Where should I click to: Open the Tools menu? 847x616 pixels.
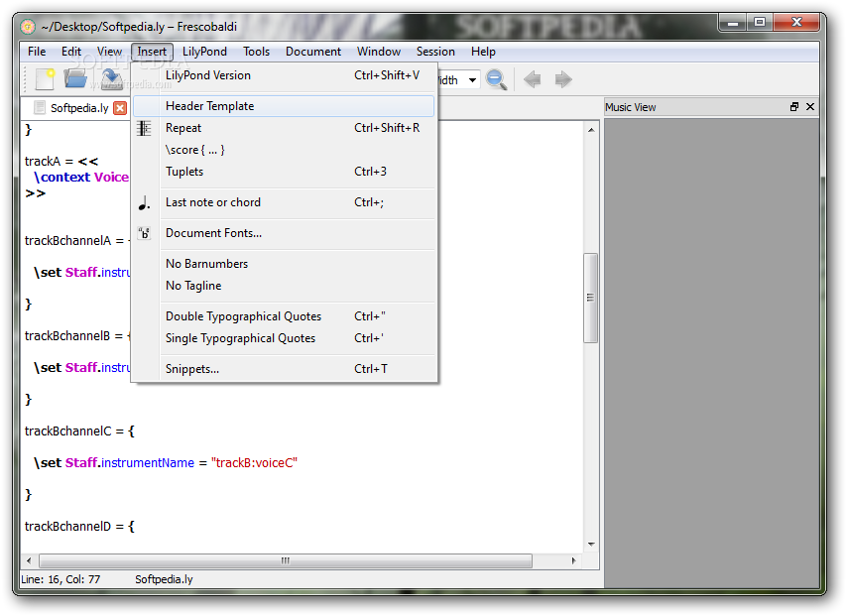(x=256, y=52)
